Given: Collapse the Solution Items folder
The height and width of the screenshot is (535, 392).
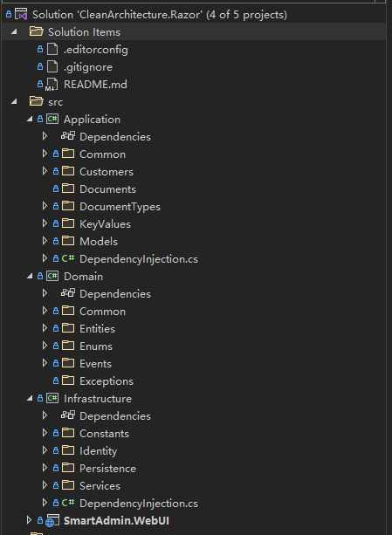Looking at the screenshot, I should click(x=14, y=32).
